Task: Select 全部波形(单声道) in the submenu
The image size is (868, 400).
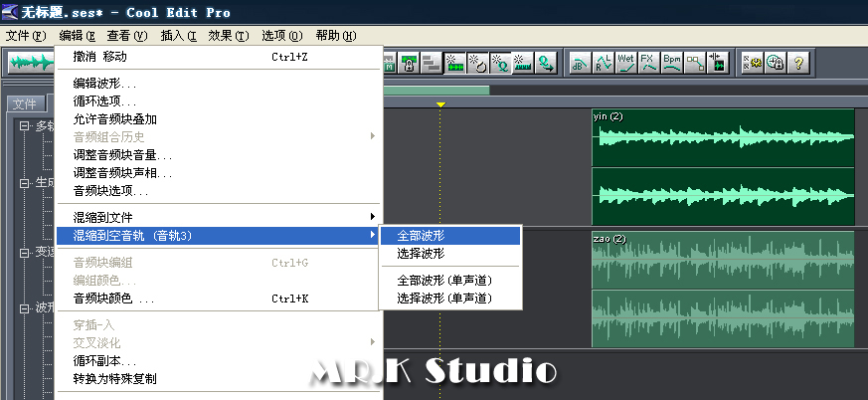Action: pos(450,281)
